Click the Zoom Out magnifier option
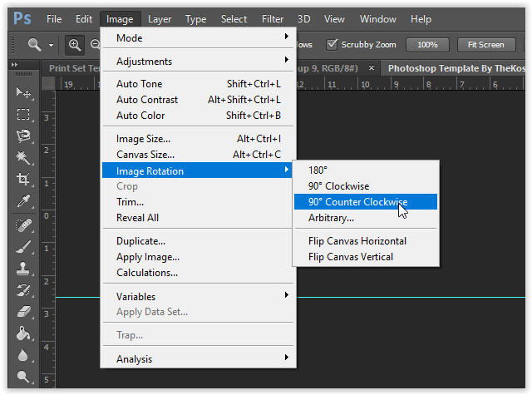Image resolution: width=532 pixels, height=395 pixels. point(95,45)
